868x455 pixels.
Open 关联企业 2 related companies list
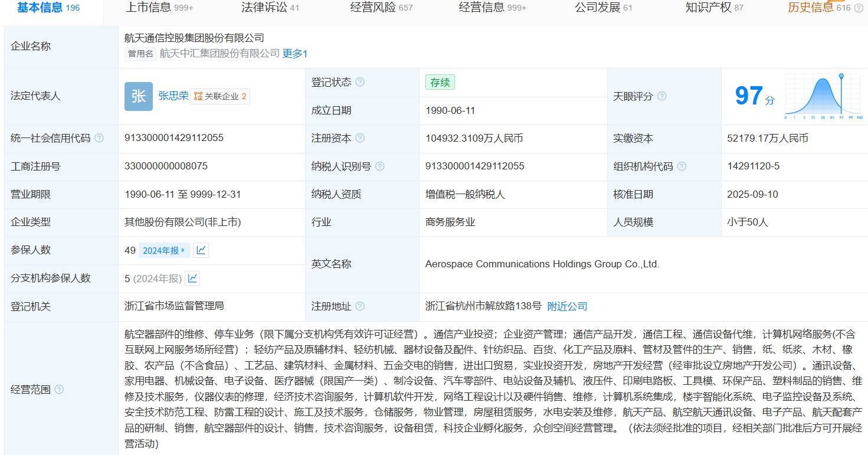click(220, 96)
